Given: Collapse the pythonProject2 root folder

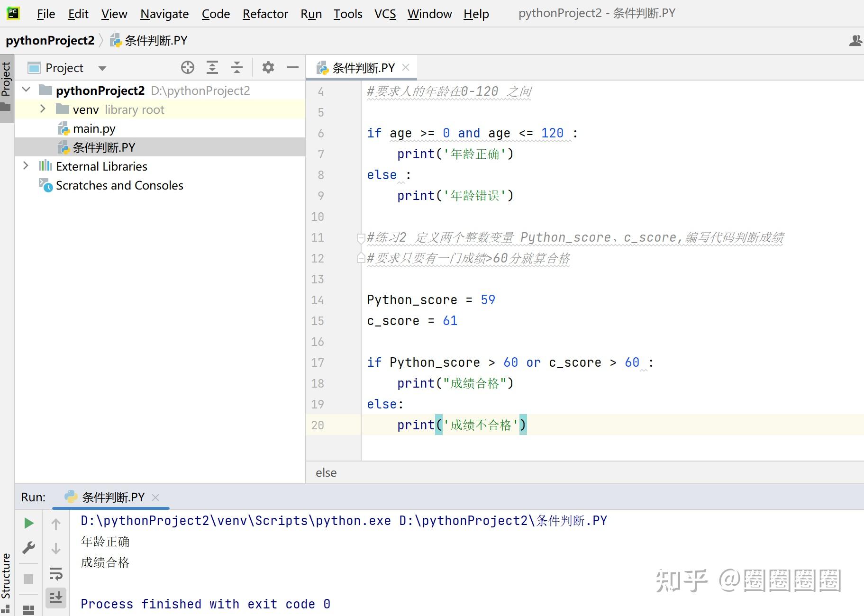Looking at the screenshot, I should (x=27, y=90).
